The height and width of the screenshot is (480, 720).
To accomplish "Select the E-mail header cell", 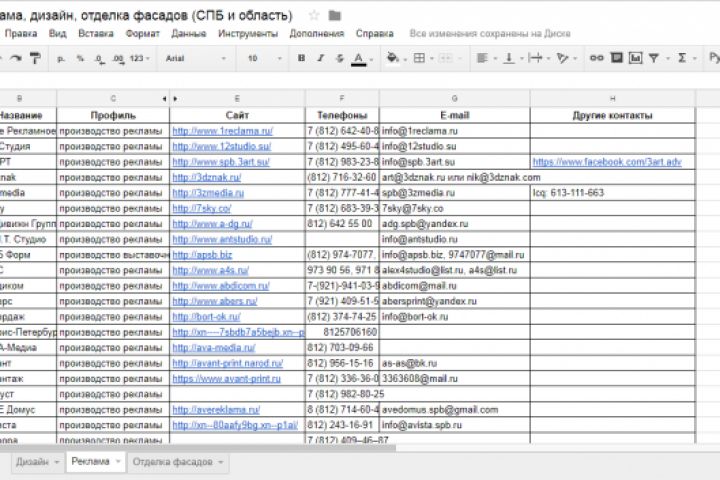I will coord(455,115).
